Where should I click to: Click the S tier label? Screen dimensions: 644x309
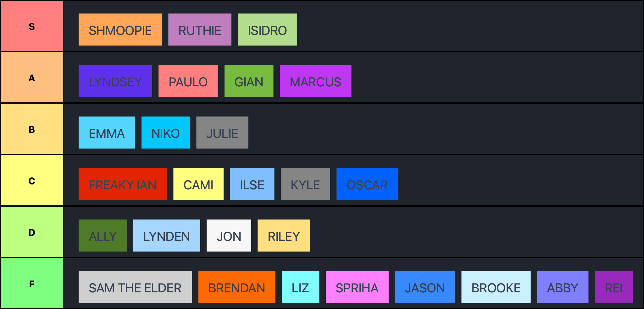(31, 26)
